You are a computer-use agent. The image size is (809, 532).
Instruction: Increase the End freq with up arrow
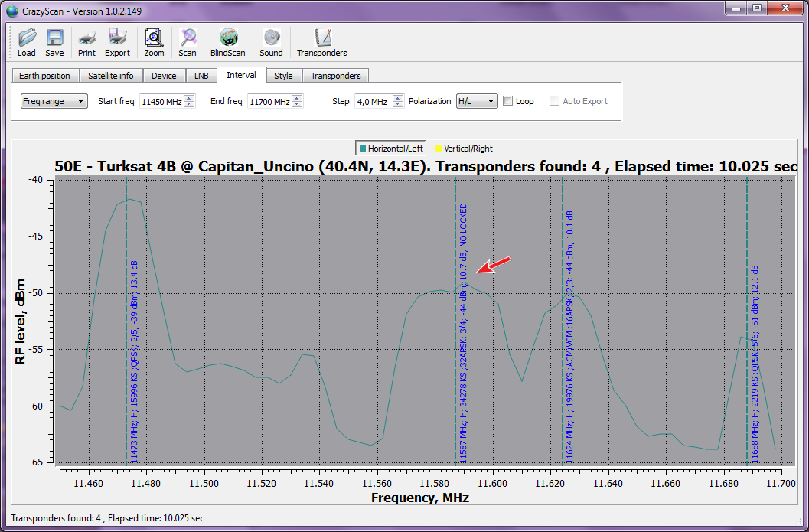coord(297,98)
